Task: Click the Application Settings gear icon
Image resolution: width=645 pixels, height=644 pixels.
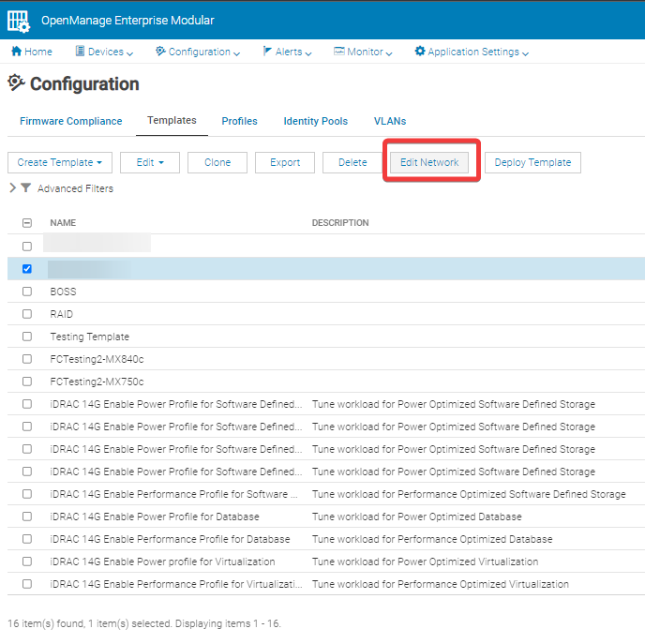Action: click(420, 52)
